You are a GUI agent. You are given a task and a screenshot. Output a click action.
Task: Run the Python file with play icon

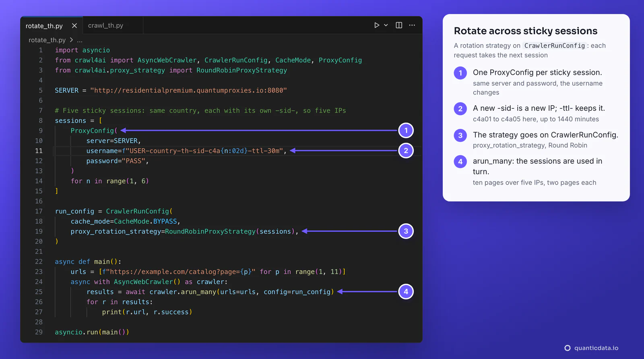376,25
